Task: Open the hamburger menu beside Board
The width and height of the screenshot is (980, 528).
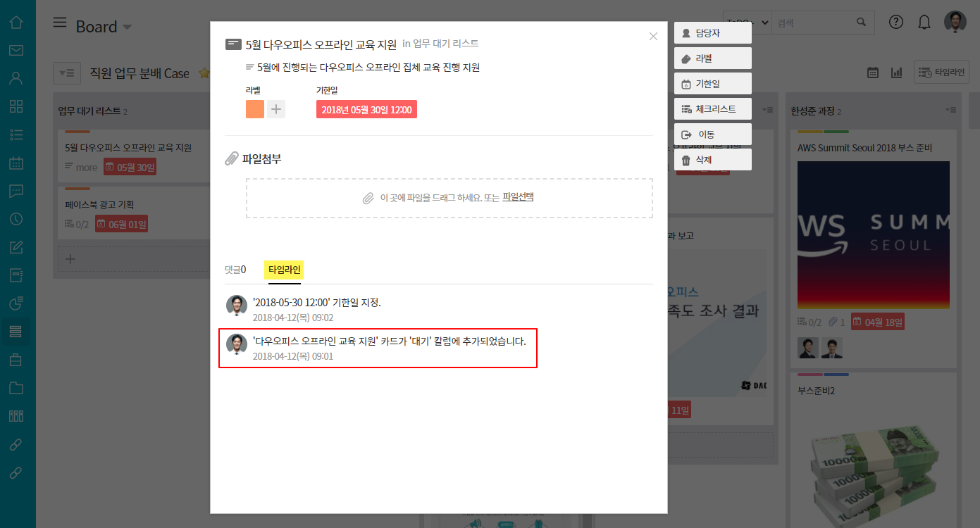Action: [61, 23]
